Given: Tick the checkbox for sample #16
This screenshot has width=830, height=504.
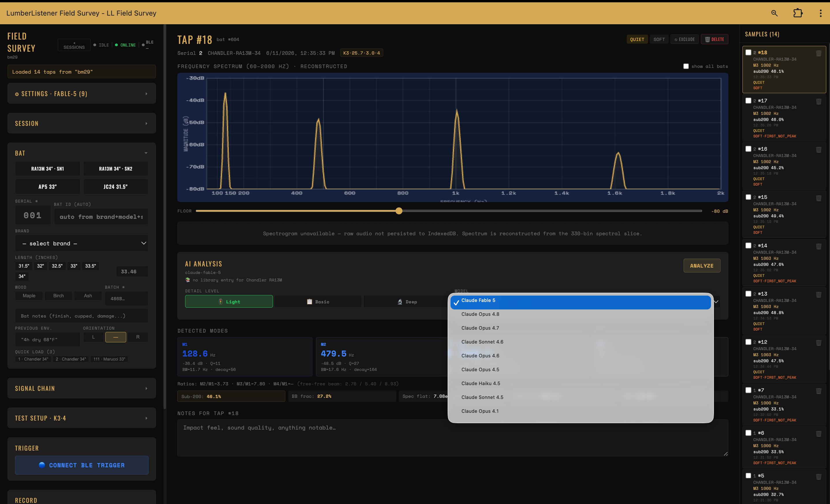Looking at the screenshot, I should tap(748, 148).
